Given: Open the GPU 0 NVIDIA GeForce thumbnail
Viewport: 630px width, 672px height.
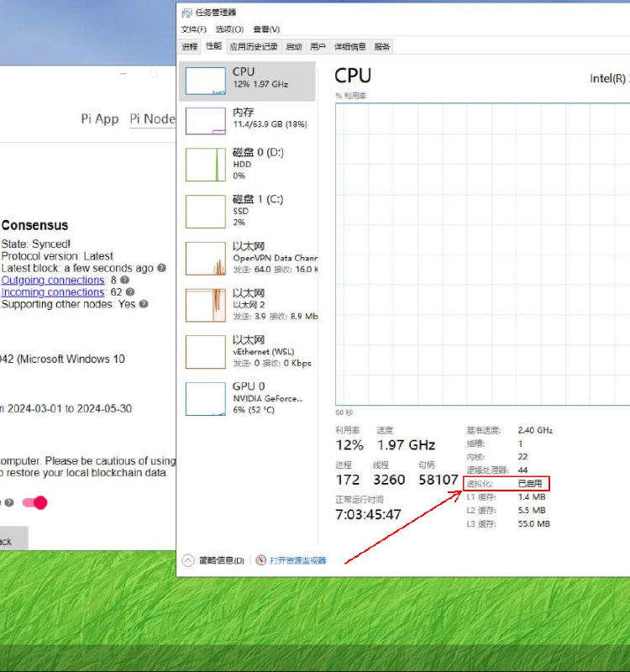Looking at the screenshot, I should [205, 399].
